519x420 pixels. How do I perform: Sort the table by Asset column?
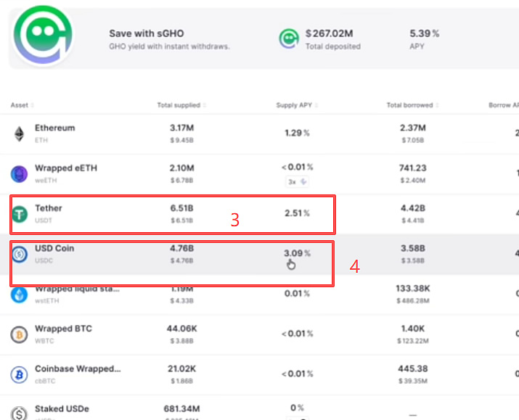pos(21,105)
